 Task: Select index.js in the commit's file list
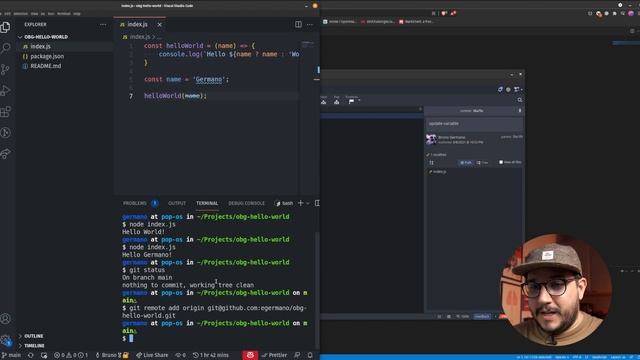tap(438, 172)
